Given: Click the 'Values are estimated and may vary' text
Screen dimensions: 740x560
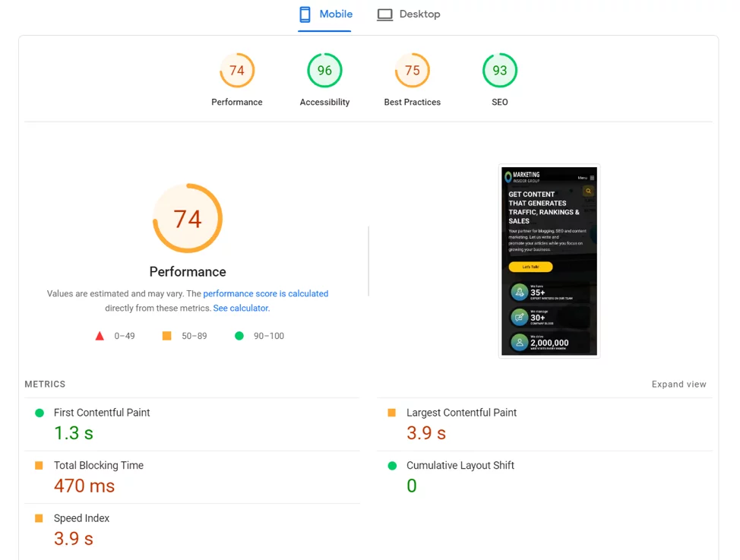Looking at the screenshot, I should coord(115,294).
